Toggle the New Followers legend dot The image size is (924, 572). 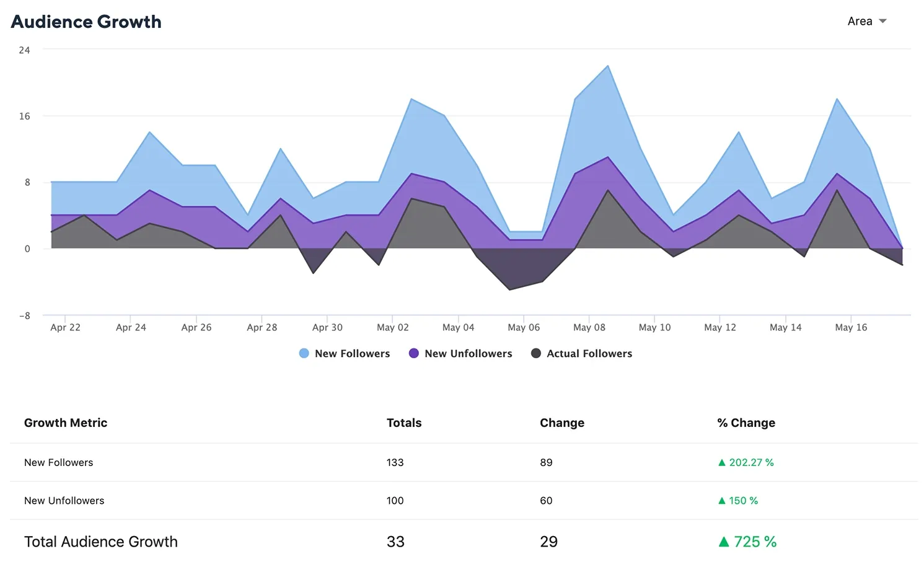click(x=304, y=353)
